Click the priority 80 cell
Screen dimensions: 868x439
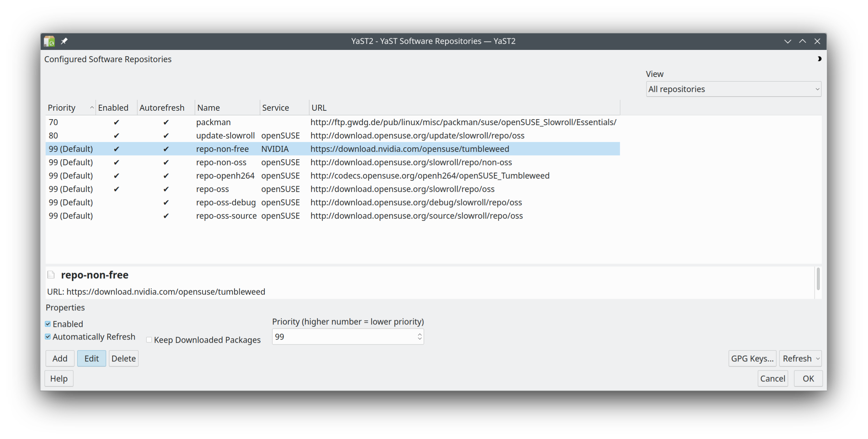[x=53, y=136]
